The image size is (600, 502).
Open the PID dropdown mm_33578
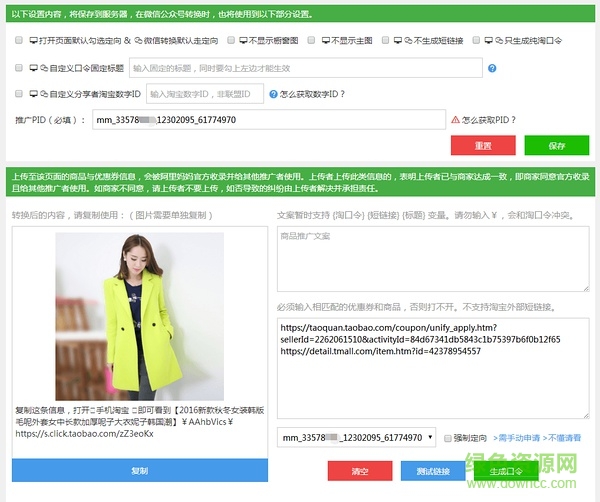(x=356, y=437)
